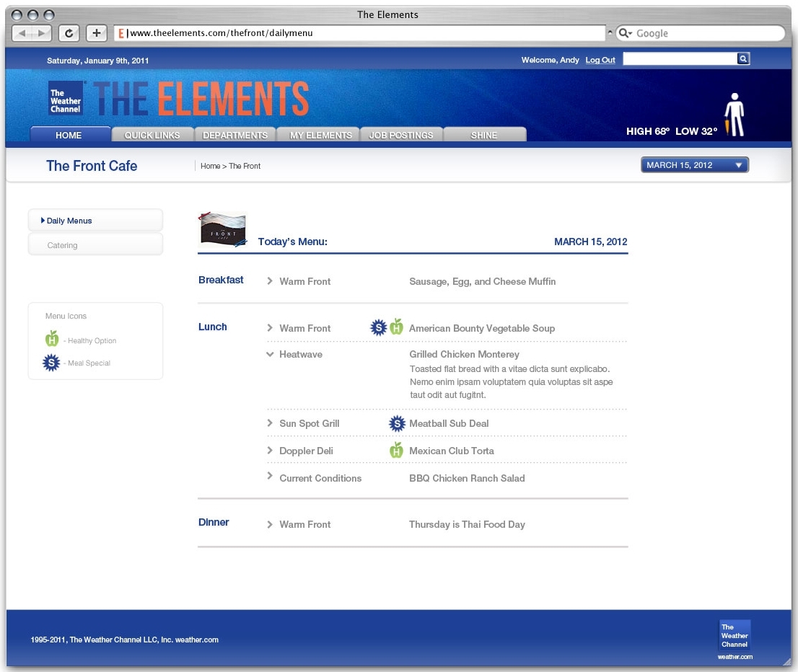Click the Meal Special legend starburst icon
798x672 pixels.
[x=51, y=363]
